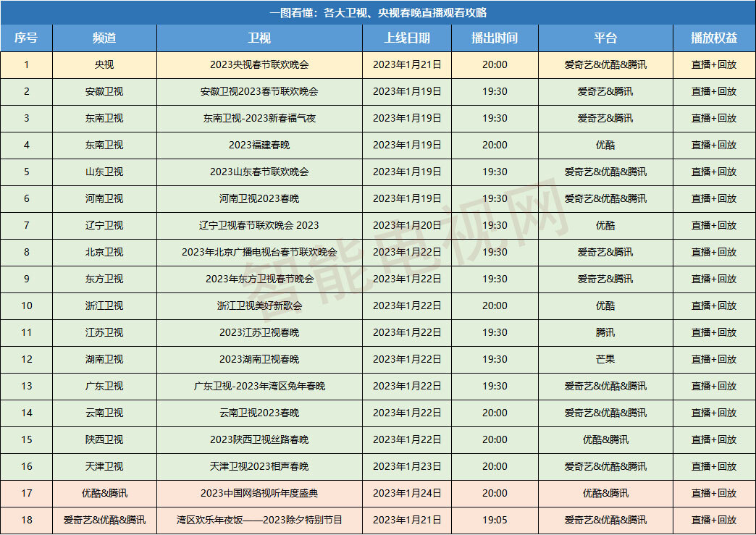
Task: Click the 频道 column header
Action: coord(104,38)
